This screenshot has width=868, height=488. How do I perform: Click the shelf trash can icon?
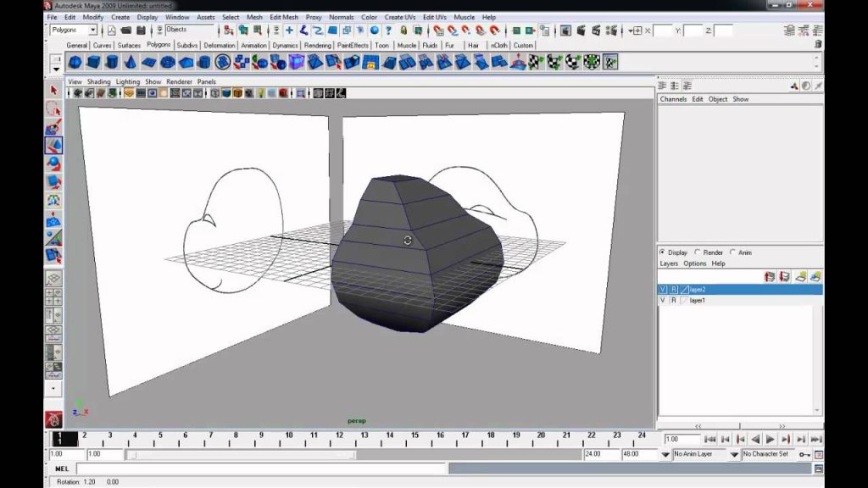point(818,44)
